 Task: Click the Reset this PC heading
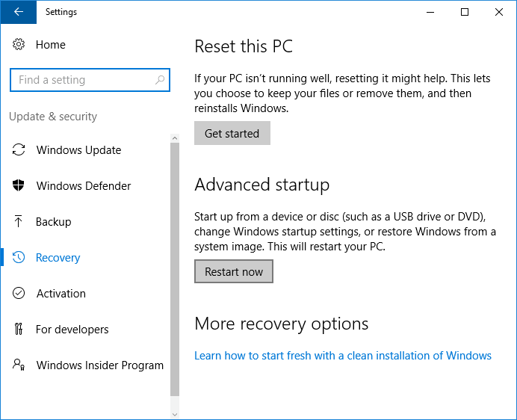(244, 46)
